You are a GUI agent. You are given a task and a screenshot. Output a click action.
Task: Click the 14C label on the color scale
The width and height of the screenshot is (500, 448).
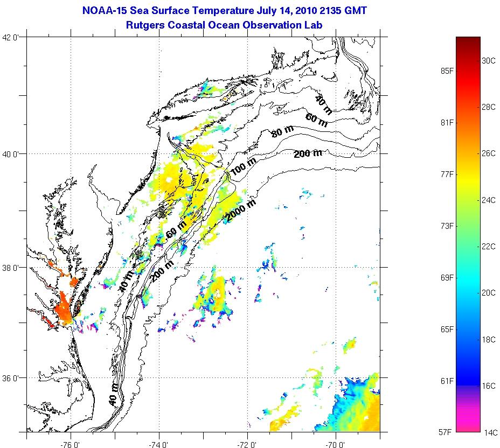490,433
